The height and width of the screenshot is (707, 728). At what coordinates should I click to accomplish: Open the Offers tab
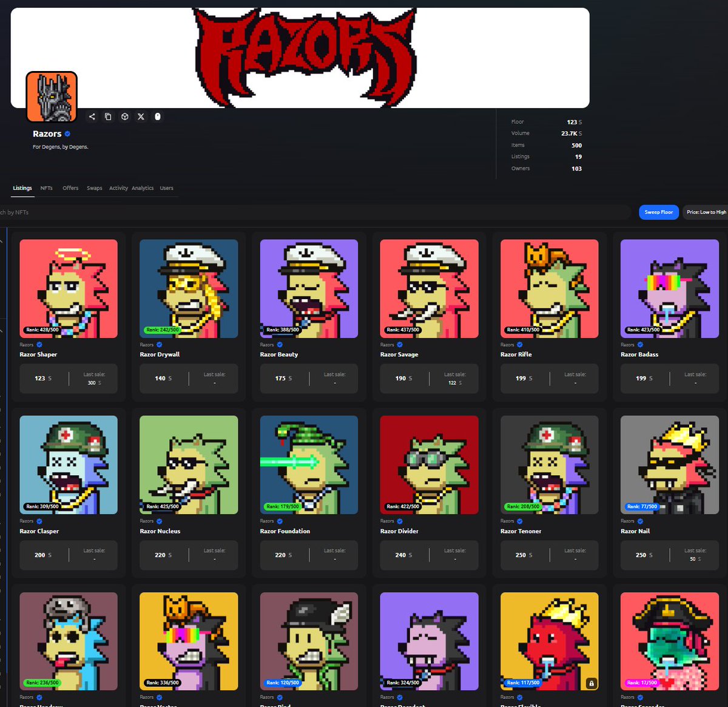pos(70,188)
